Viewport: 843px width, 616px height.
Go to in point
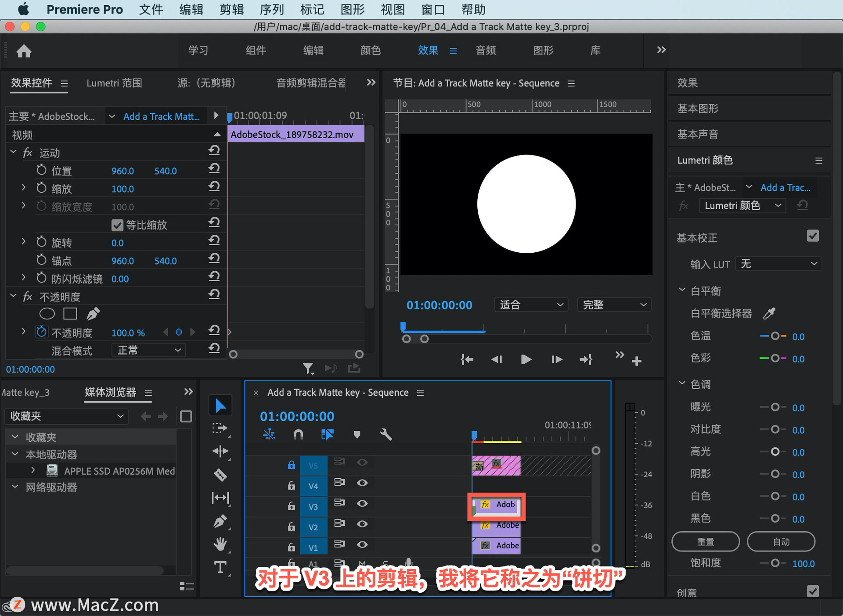point(467,360)
